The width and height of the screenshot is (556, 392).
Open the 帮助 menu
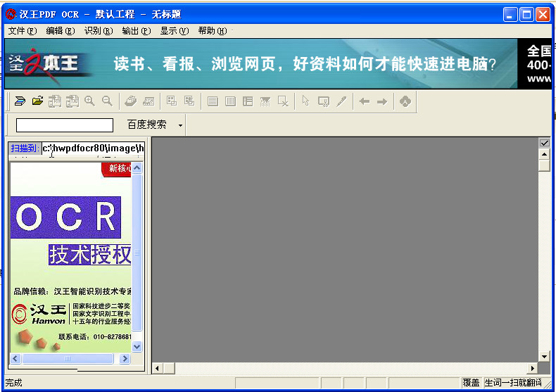[213, 31]
